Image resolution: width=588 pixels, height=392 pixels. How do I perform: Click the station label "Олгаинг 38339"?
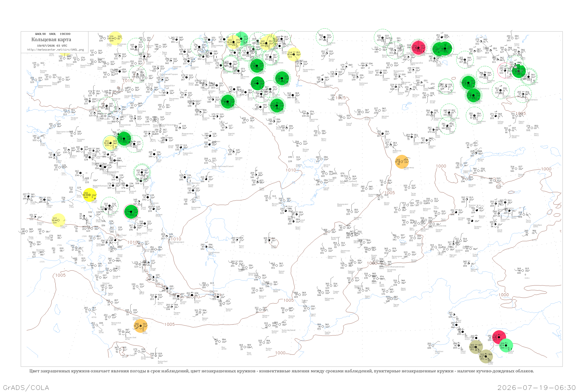tap(439, 230)
